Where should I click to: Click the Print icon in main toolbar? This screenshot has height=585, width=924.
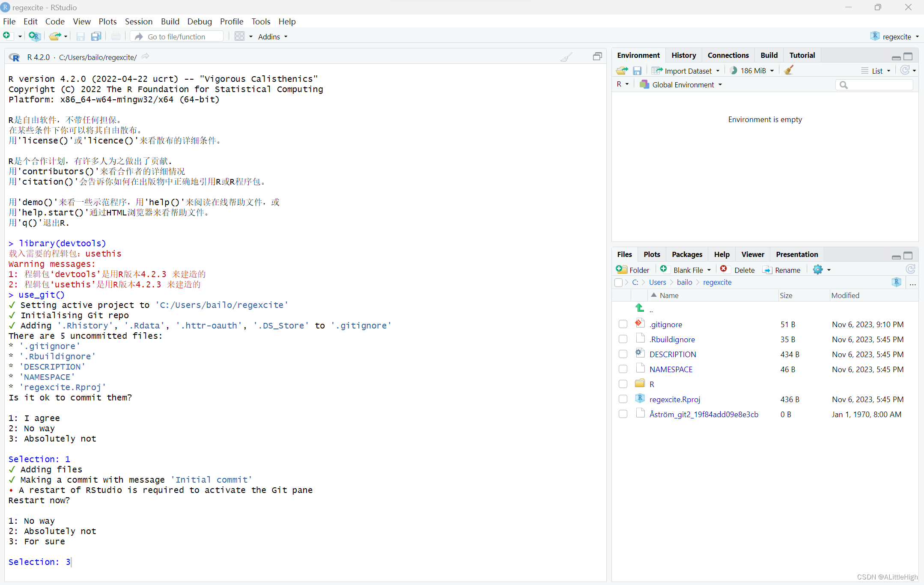tap(116, 36)
